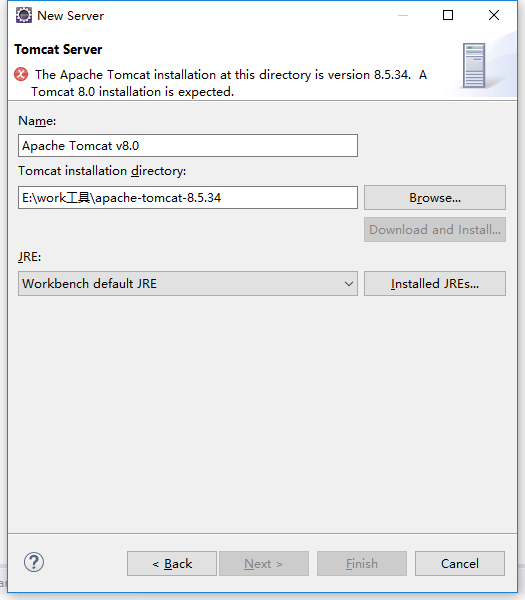Click the Tomcat Server heading
This screenshot has width=525, height=600.
tap(58, 49)
